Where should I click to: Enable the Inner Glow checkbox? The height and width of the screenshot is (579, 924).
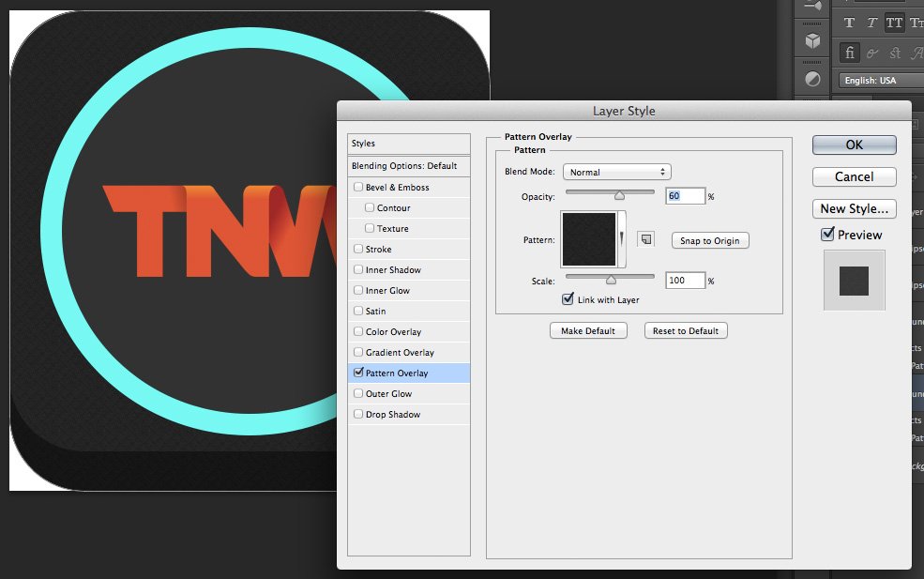(x=358, y=290)
